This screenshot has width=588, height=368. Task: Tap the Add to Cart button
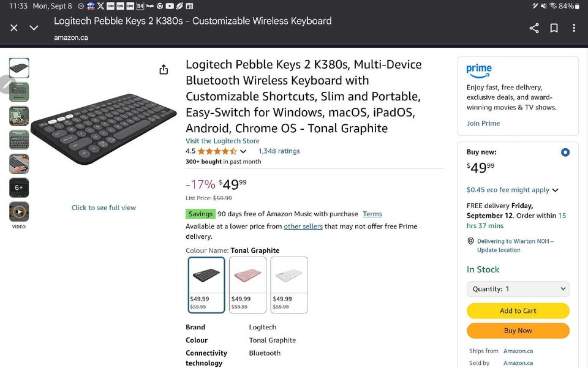(x=518, y=310)
